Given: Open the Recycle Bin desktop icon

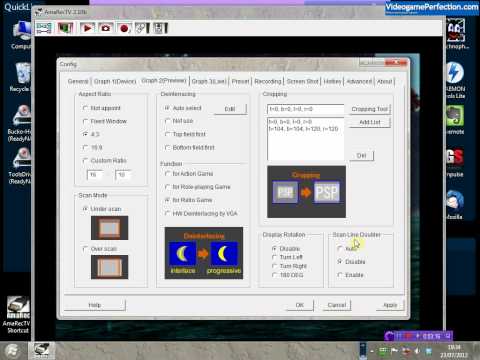Looking at the screenshot, I should coord(22,77).
